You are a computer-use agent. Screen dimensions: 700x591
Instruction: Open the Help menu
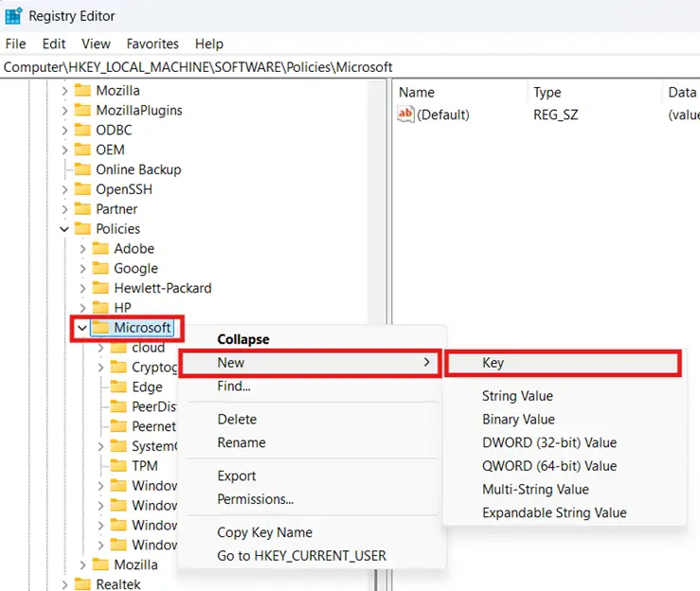(x=209, y=44)
